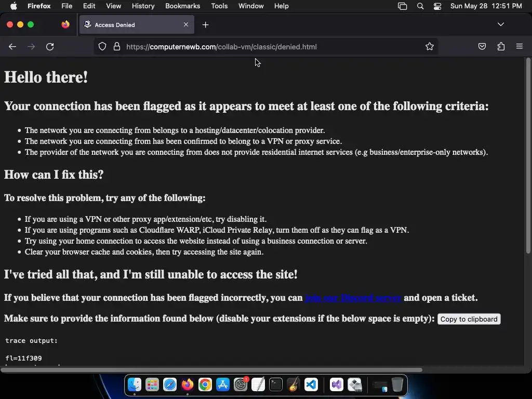Expand the list all tabs chevron
The height and width of the screenshot is (399, 532).
pyautogui.click(x=501, y=24)
